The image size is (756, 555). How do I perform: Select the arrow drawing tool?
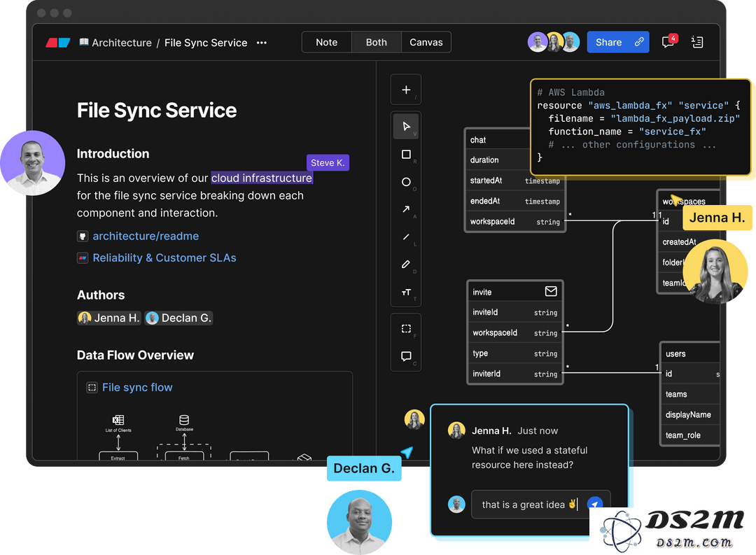coord(406,209)
